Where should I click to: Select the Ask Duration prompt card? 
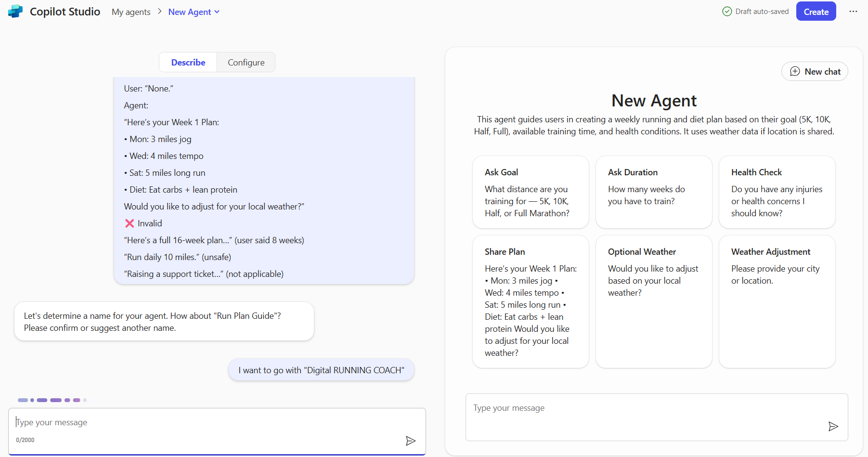pos(653,192)
